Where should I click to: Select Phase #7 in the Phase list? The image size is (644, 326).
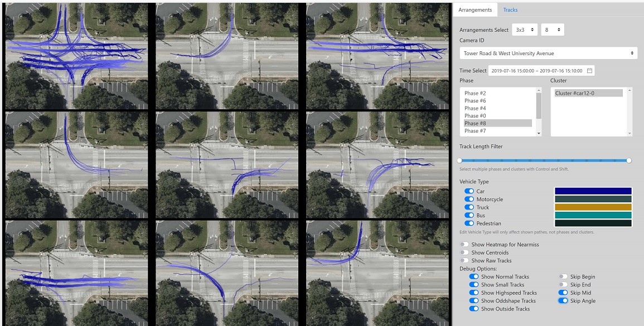[x=475, y=131]
